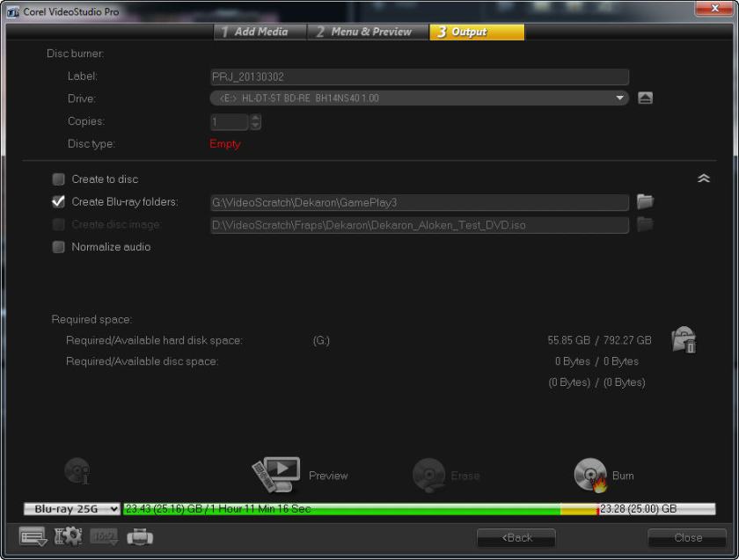Open the project settings gear icon
The width and height of the screenshot is (739, 560).
(69, 537)
